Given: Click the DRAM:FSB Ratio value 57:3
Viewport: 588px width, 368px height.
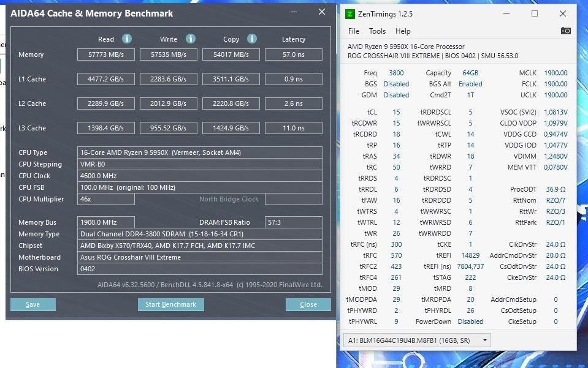Looking at the screenshot, I should [x=294, y=222].
